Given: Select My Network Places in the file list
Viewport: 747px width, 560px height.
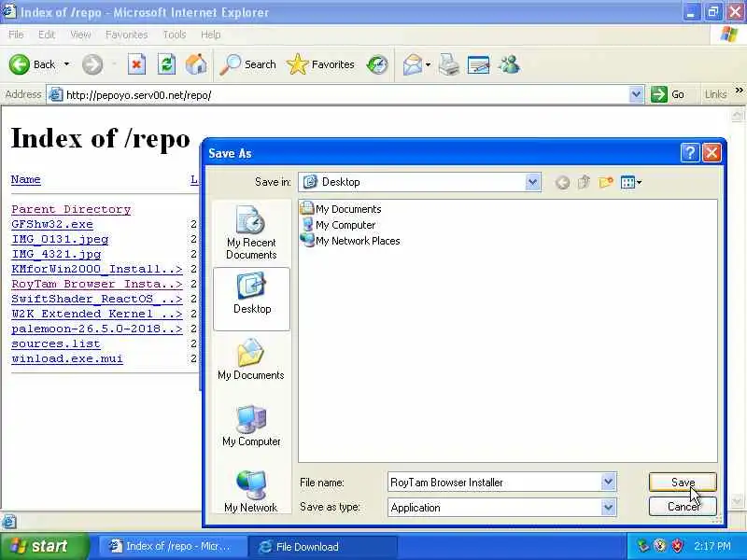Looking at the screenshot, I should 351,241.
